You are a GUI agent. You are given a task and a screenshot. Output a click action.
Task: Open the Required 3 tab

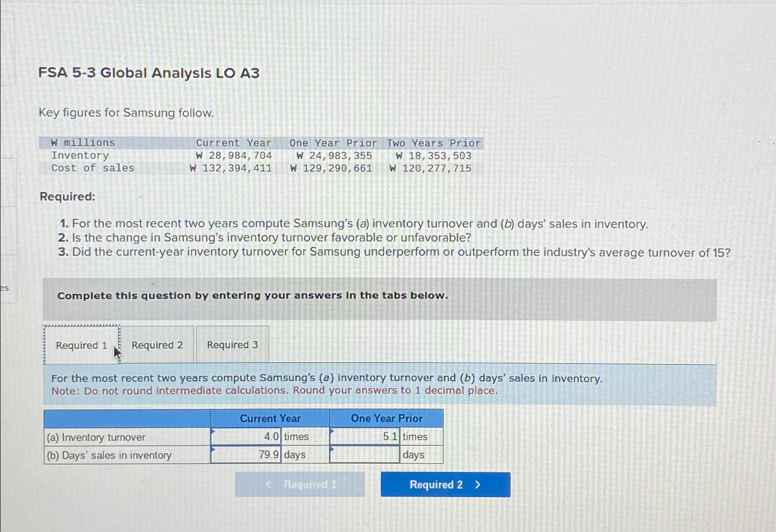point(232,345)
